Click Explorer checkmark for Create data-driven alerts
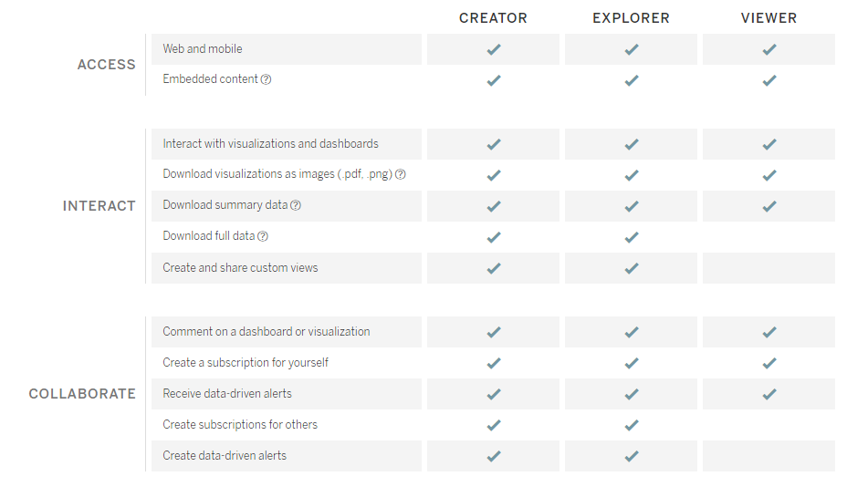The image size is (868, 487). (x=632, y=456)
